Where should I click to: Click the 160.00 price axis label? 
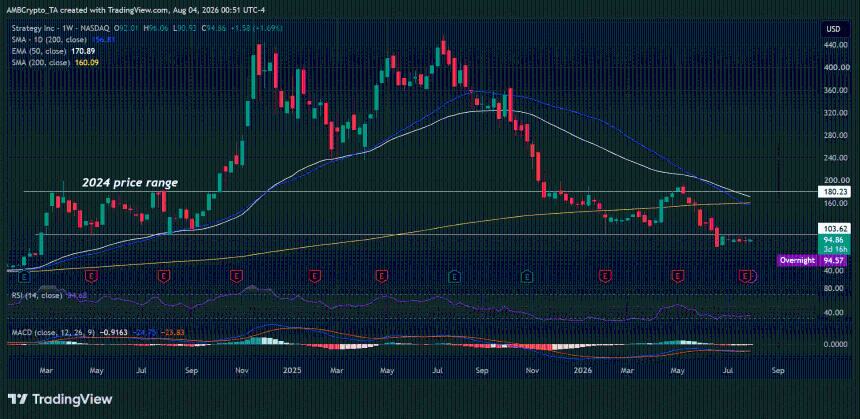point(837,203)
